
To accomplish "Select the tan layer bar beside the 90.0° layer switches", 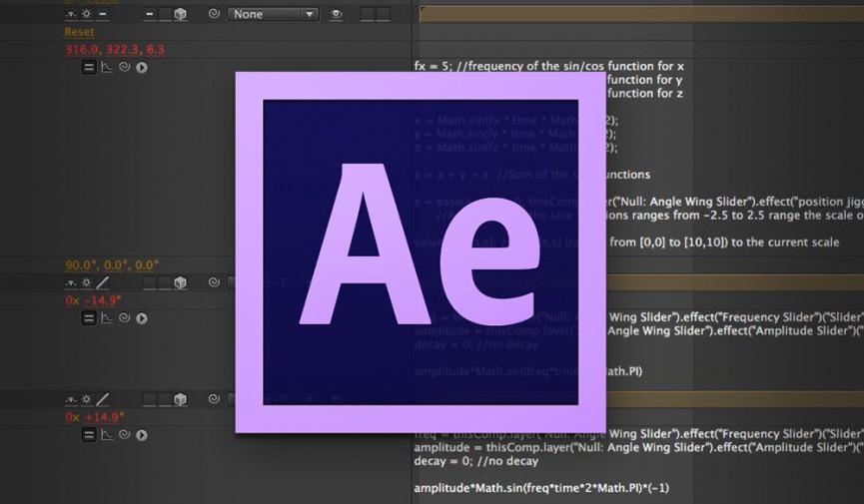I will point(735,283).
